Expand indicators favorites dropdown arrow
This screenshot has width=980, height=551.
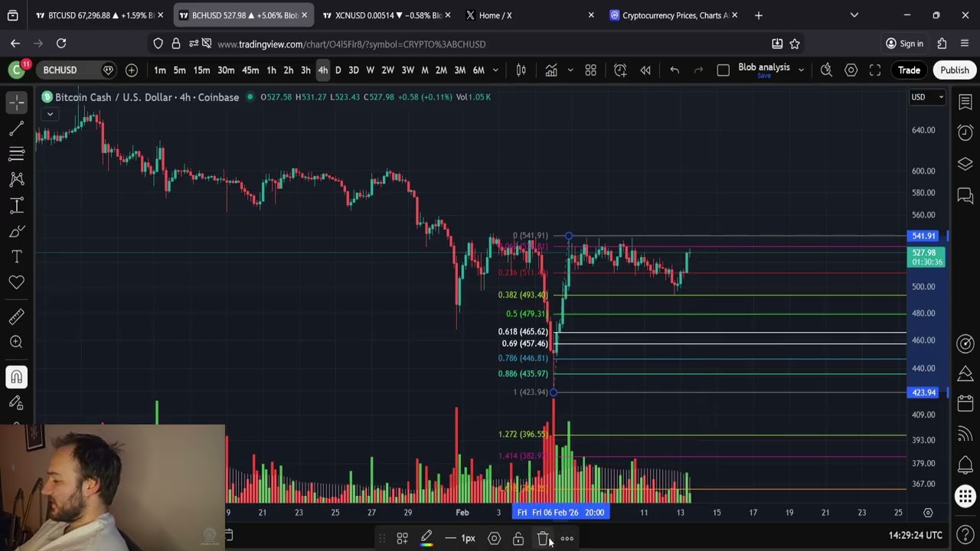tap(570, 70)
